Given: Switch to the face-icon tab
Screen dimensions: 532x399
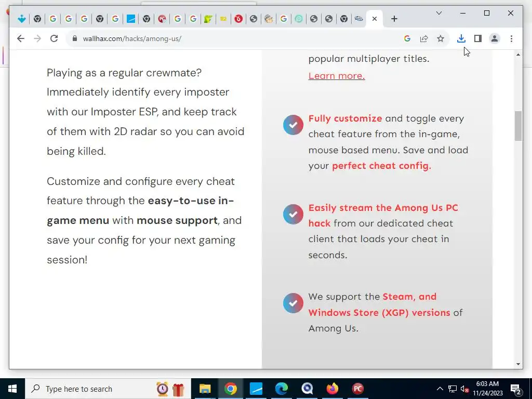Looking at the screenshot, I should click(x=269, y=19).
